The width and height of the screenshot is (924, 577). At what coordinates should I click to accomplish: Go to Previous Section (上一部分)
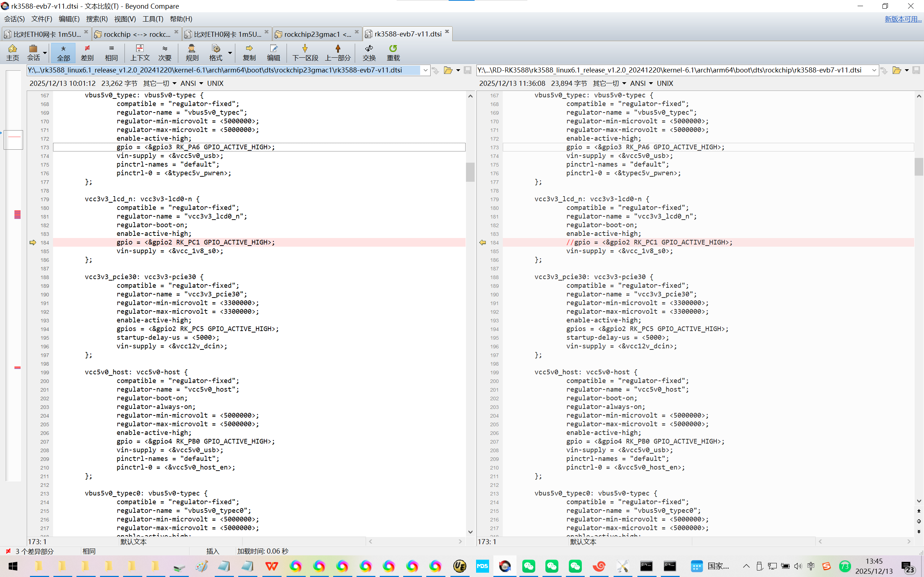tap(337, 52)
